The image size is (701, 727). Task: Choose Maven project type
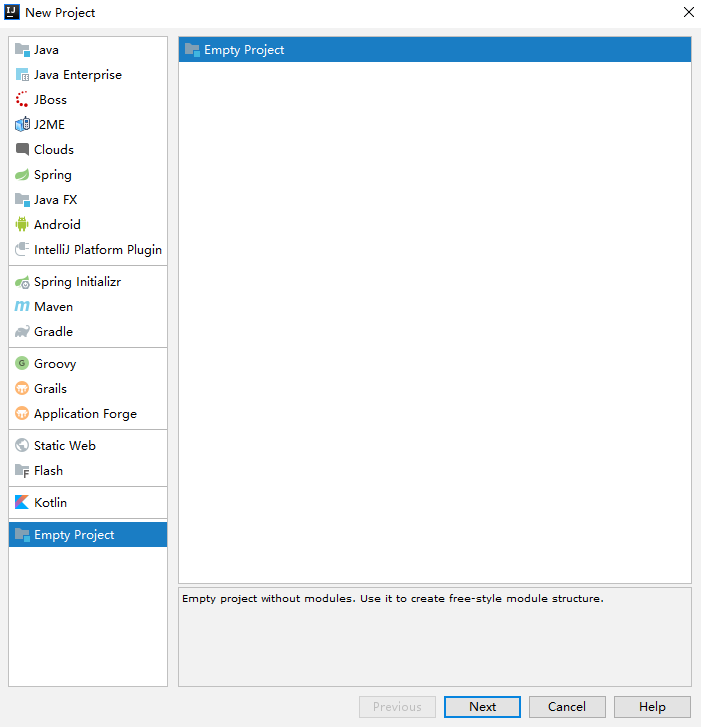88,307
